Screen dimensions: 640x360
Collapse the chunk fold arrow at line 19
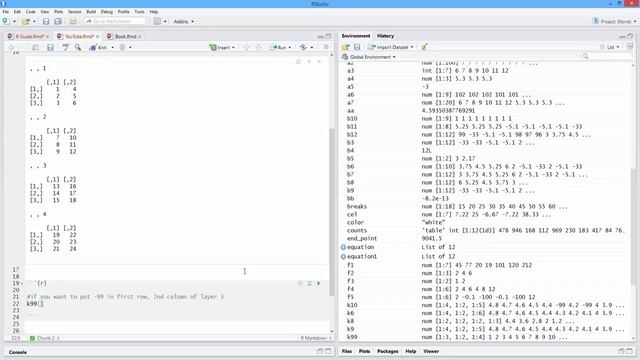(23, 283)
